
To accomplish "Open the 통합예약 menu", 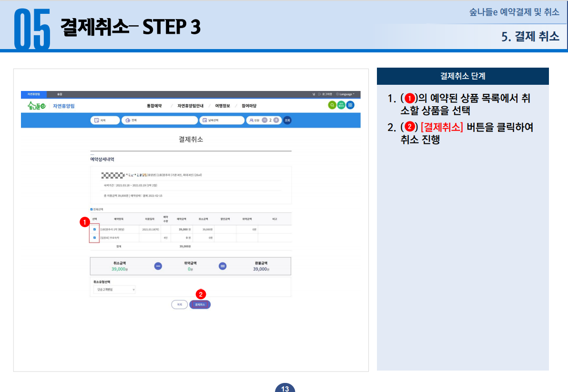I will point(154,106).
